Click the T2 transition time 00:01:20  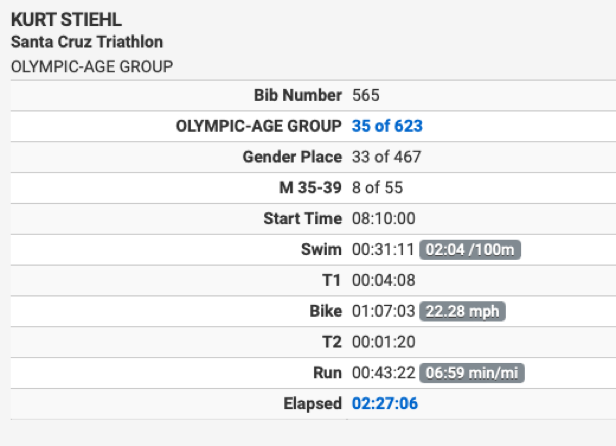coord(384,342)
